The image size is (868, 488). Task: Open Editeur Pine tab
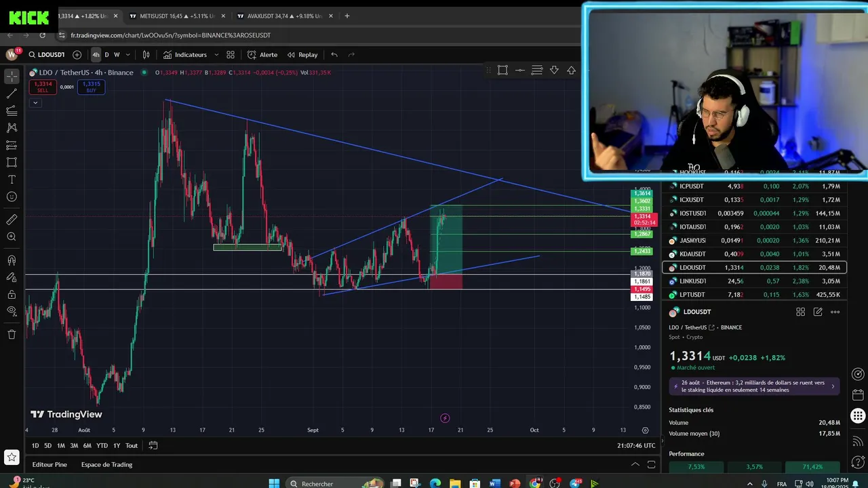[50, 464]
